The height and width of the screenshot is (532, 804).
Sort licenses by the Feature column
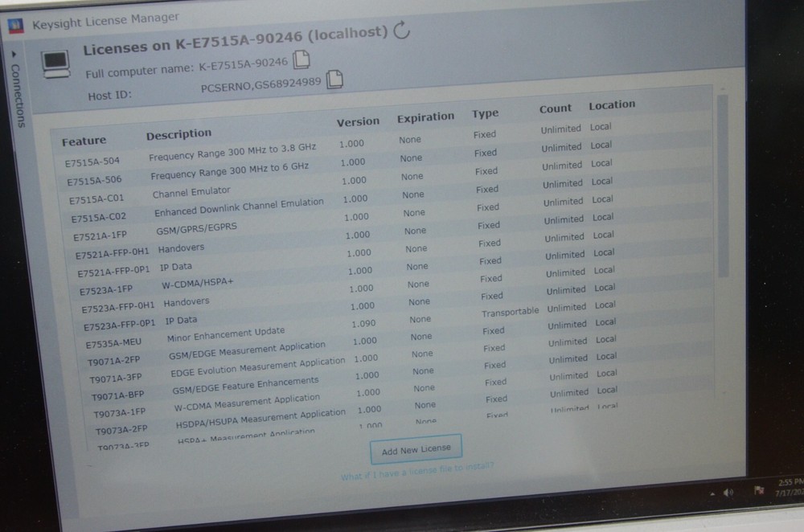[83, 139]
